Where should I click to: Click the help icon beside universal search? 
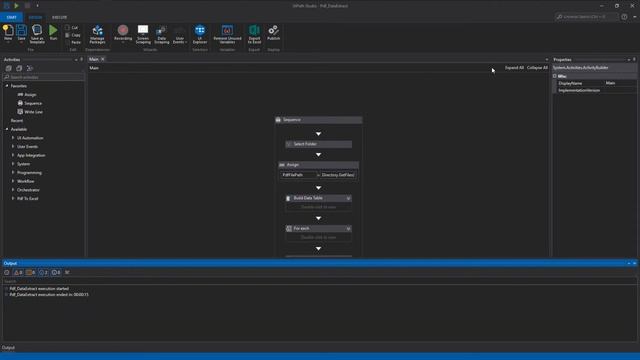pyautogui.click(x=624, y=17)
